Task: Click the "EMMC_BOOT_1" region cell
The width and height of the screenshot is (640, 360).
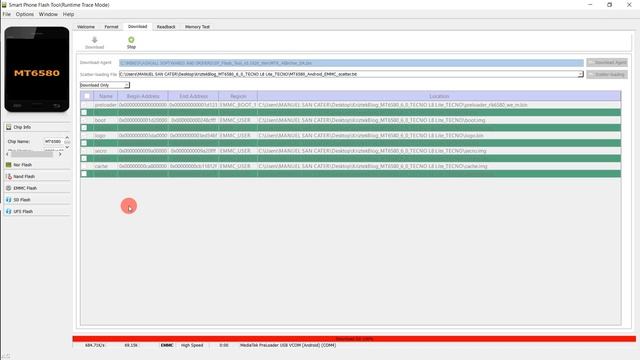Action: click(238, 105)
